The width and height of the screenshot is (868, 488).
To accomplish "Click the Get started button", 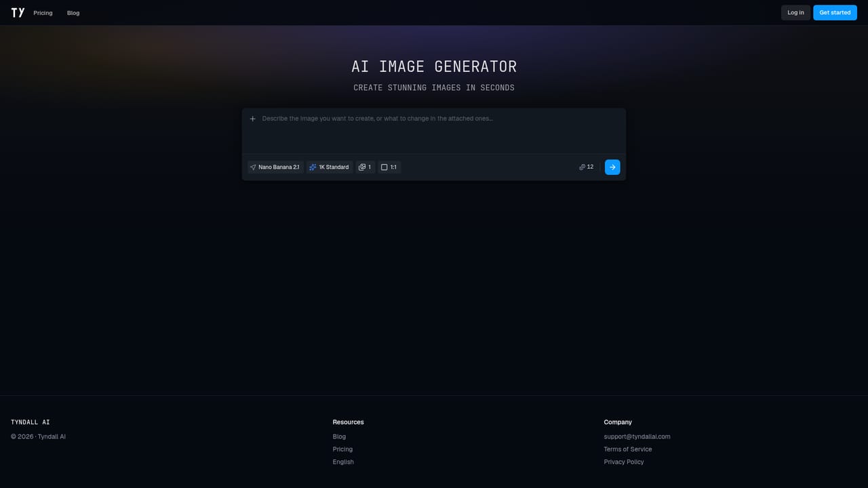I will click(x=835, y=13).
